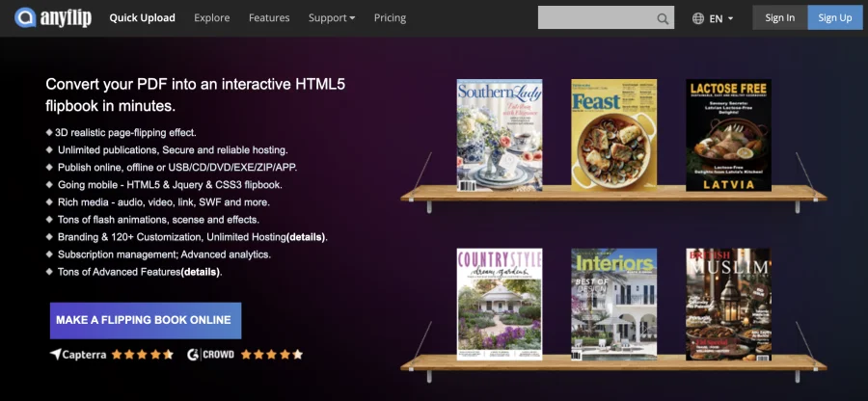Click the AnyFlip logo
The height and width of the screenshot is (401, 868).
(53, 17)
